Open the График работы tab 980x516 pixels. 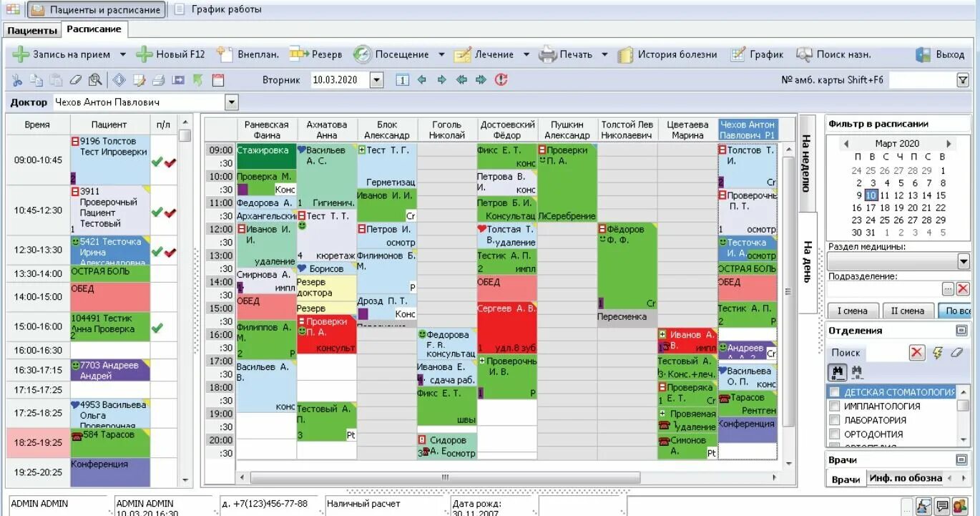[x=217, y=9]
